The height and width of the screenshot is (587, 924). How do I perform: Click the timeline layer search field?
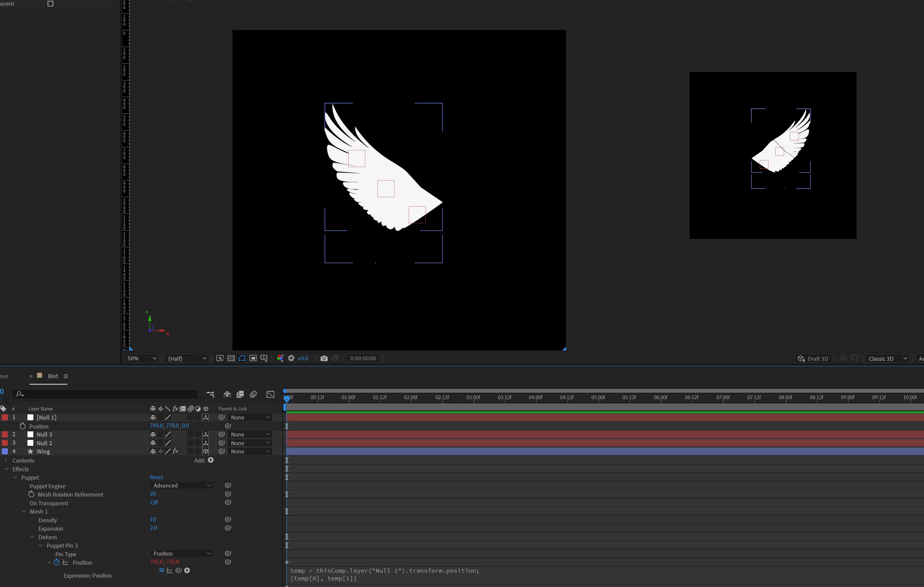pos(108,394)
